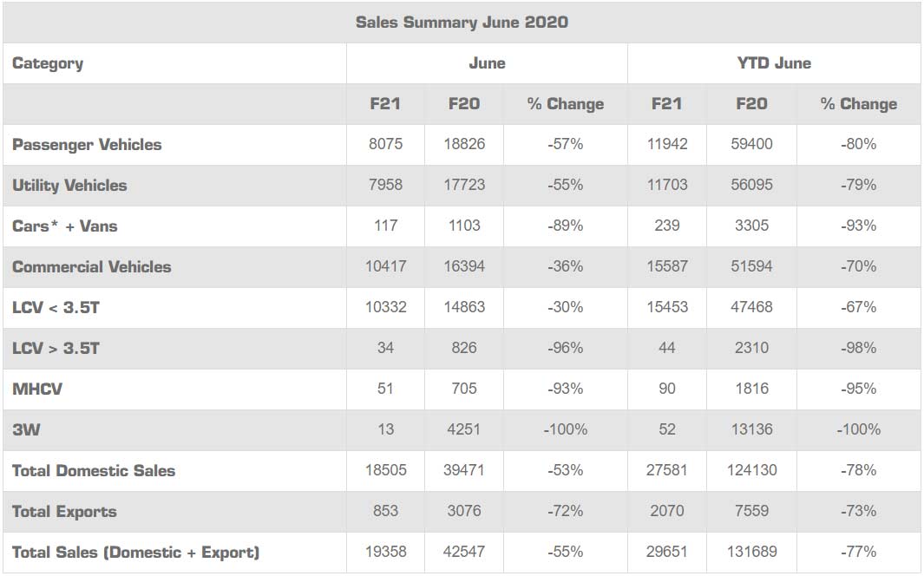Select Commercial Vehicles June change -36%
Screen dimensions: 924x576
(565, 267)
